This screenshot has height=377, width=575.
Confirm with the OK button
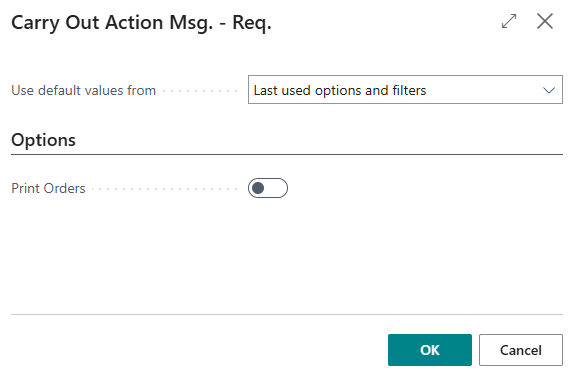[430, 350]
